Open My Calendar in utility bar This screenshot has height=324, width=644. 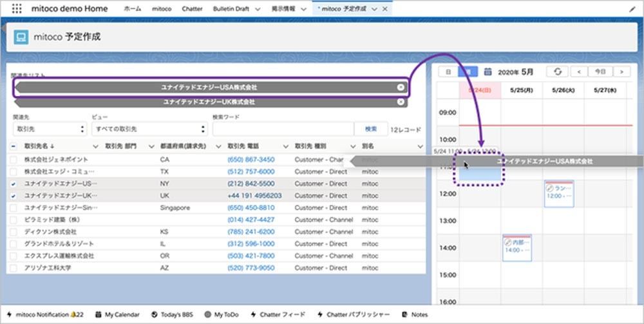[x=117, y=314]
